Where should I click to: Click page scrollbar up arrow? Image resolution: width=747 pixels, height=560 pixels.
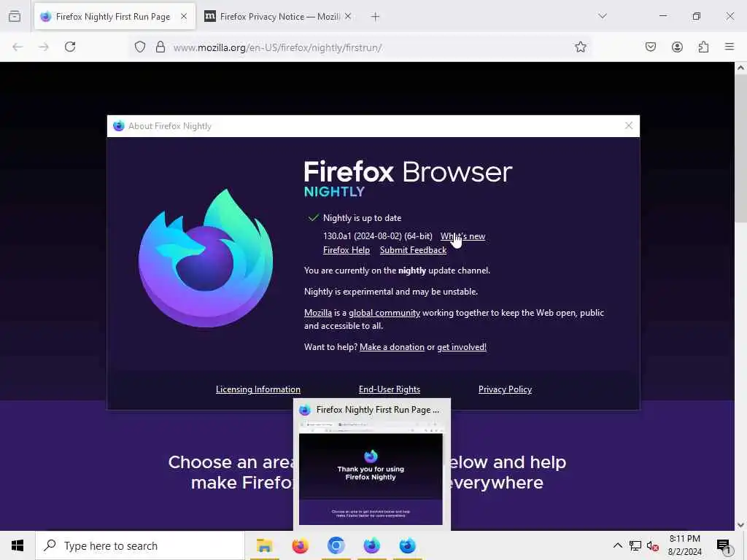(x=740, y=68)
